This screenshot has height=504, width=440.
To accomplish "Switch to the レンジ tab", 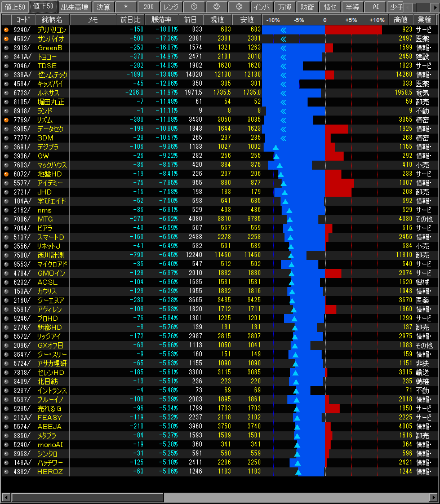I will [x=171, y=7].
